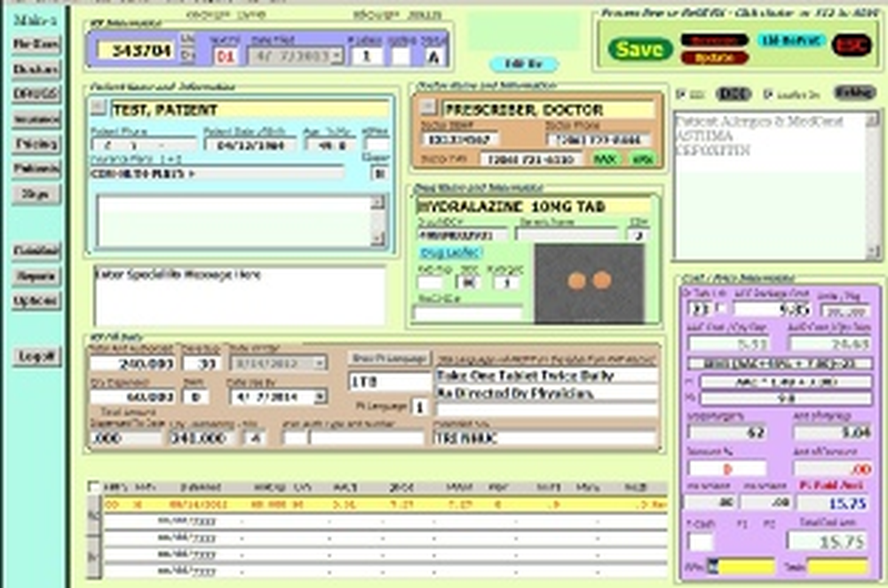Open the Date Filled dropdown in Rx header
Viewport: 888px width, 588px height.
(x=337, y=56)
